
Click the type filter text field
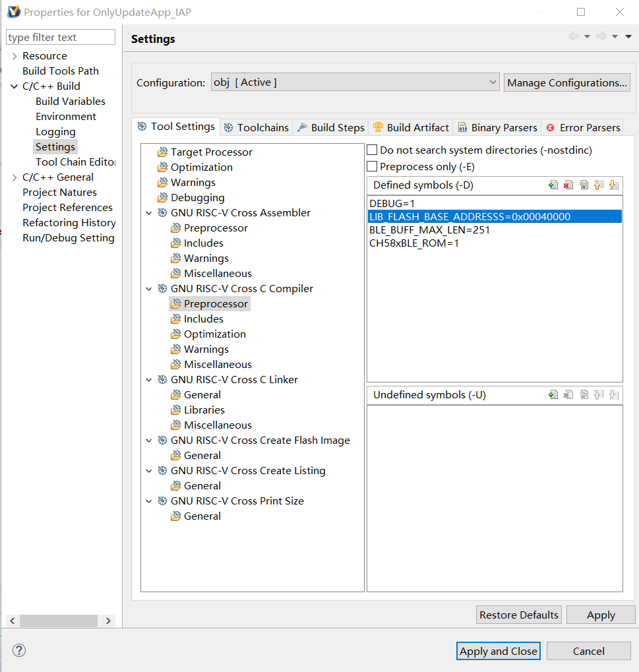[61, 38]
